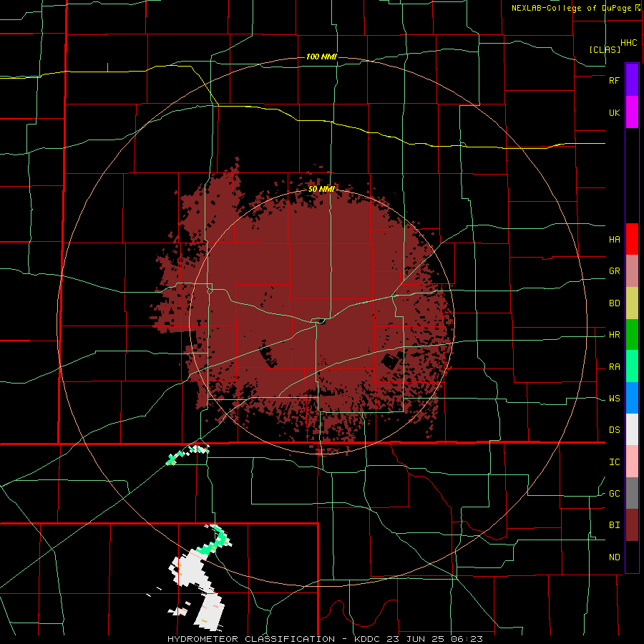Viewport: 644px width, 644px height.
Task: Click the BI legend label
Action: (x=614, y=525)
